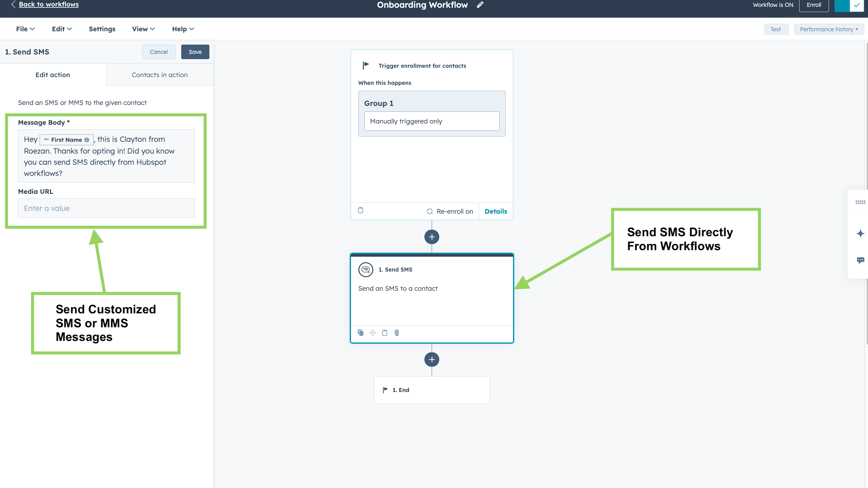Toggle the workflow on/off switch
Viewport: 868px width, 488px height.
point(849,6)
